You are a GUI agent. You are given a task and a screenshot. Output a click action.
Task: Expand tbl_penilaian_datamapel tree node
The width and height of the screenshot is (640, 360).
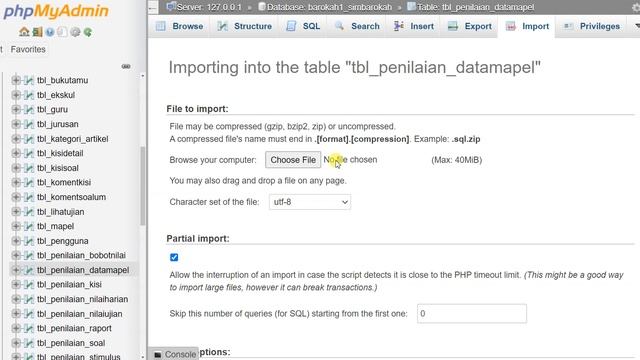click(16, 270)
